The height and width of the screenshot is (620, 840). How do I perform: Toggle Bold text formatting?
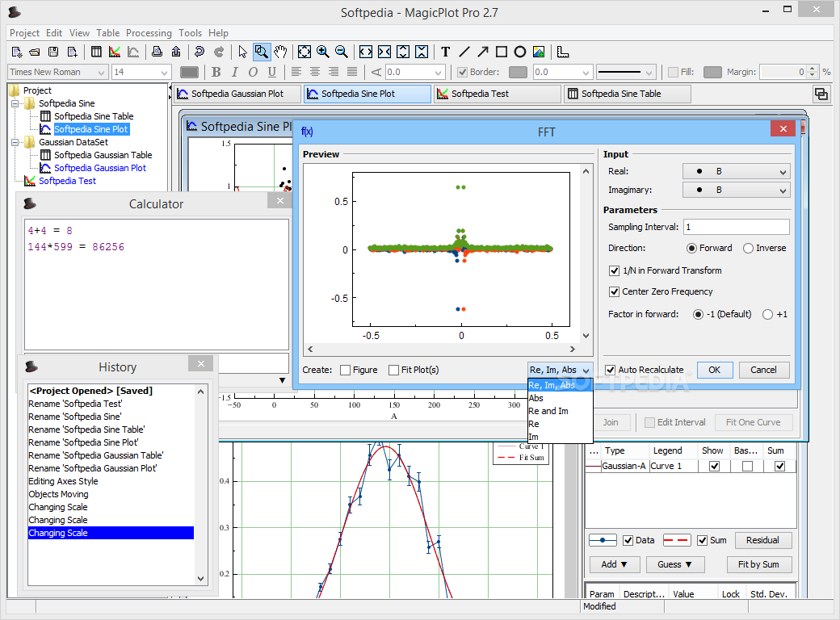216,72
